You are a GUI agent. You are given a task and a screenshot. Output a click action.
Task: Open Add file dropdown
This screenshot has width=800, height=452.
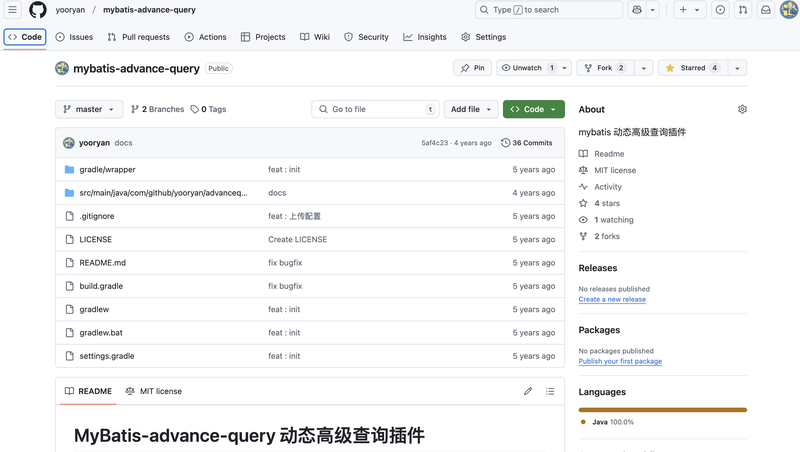click(x=471, y=109)
